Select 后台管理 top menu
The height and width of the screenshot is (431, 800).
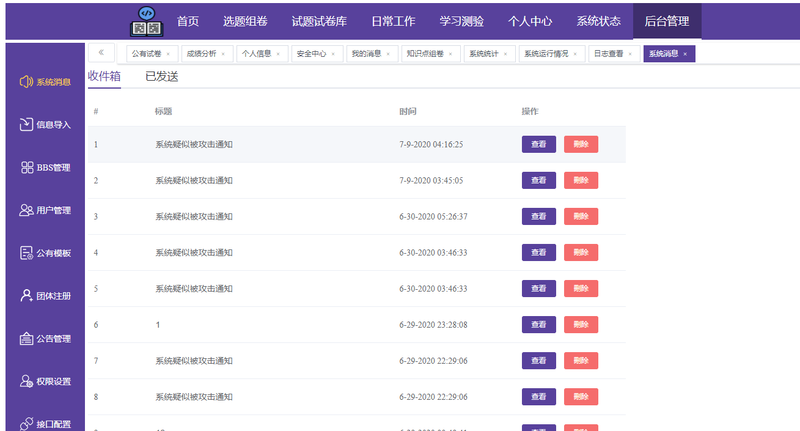coord(667,21)
